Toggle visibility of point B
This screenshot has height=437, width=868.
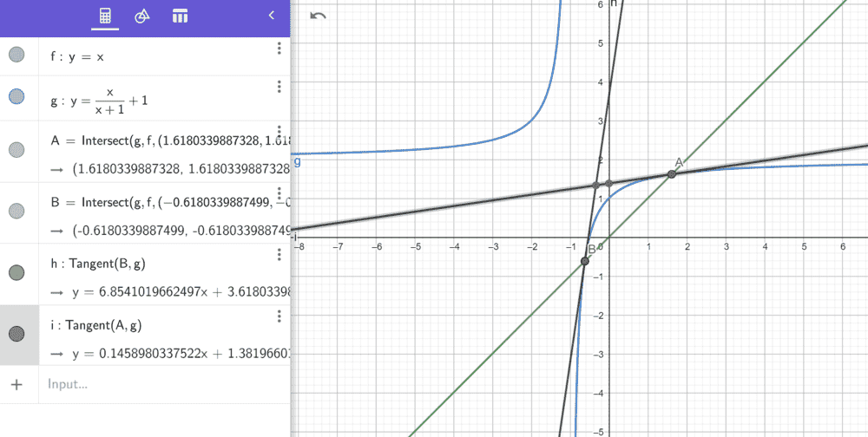[17, 210]
